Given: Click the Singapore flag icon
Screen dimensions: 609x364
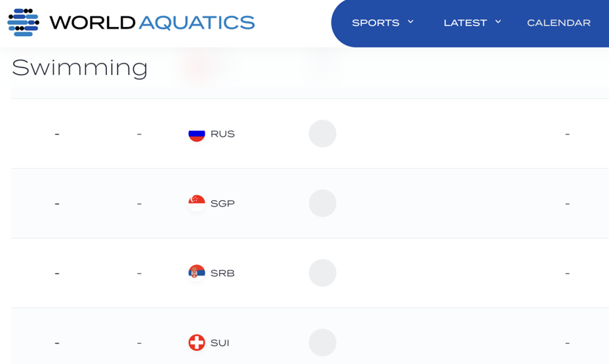Looking at the screenshot, I should point(196,203).
